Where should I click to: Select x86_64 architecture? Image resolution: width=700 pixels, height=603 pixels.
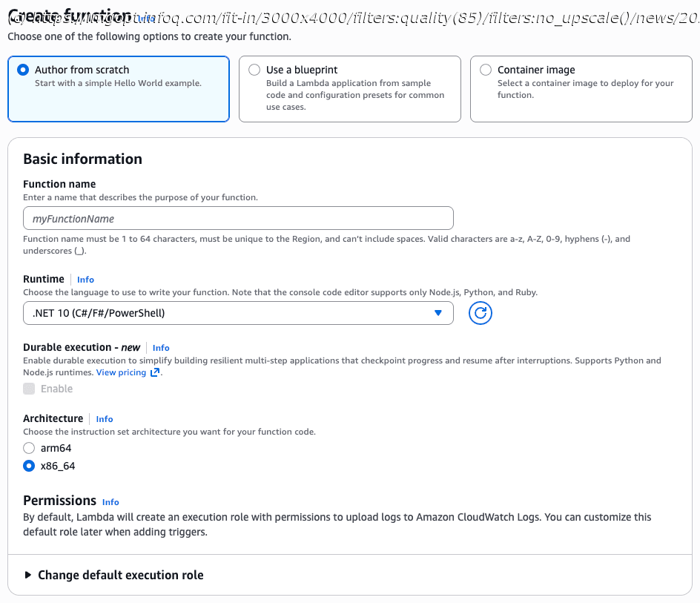[29, 466]
